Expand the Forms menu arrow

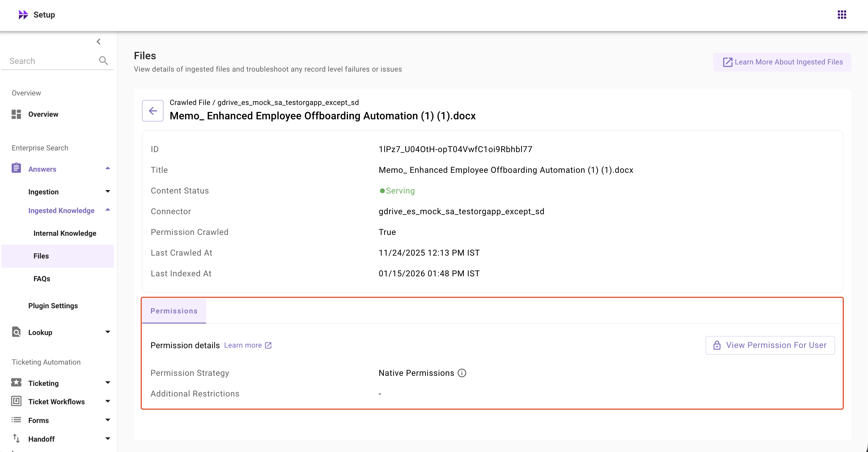tap(108, 420)
